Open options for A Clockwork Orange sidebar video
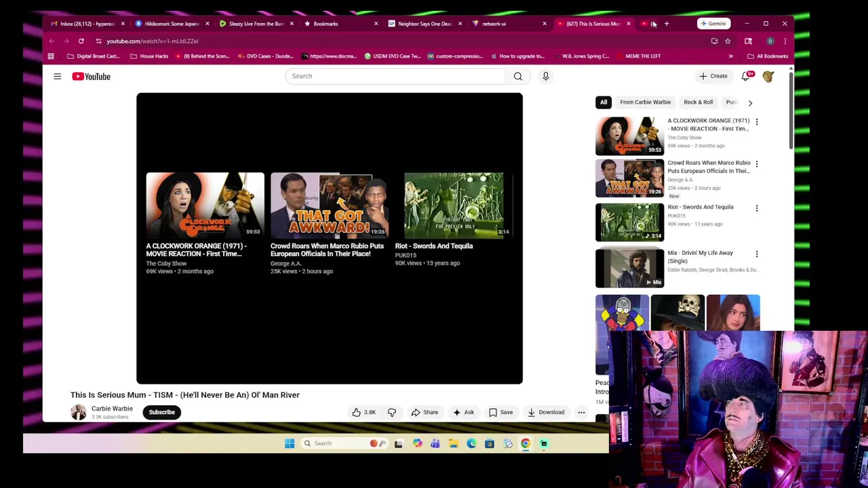868x488 pixels. [757, 122]
